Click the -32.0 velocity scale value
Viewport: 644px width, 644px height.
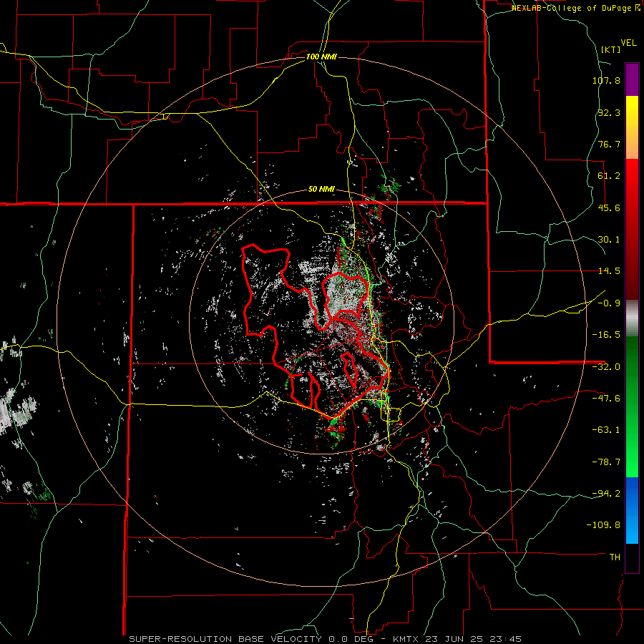point(606,367)
